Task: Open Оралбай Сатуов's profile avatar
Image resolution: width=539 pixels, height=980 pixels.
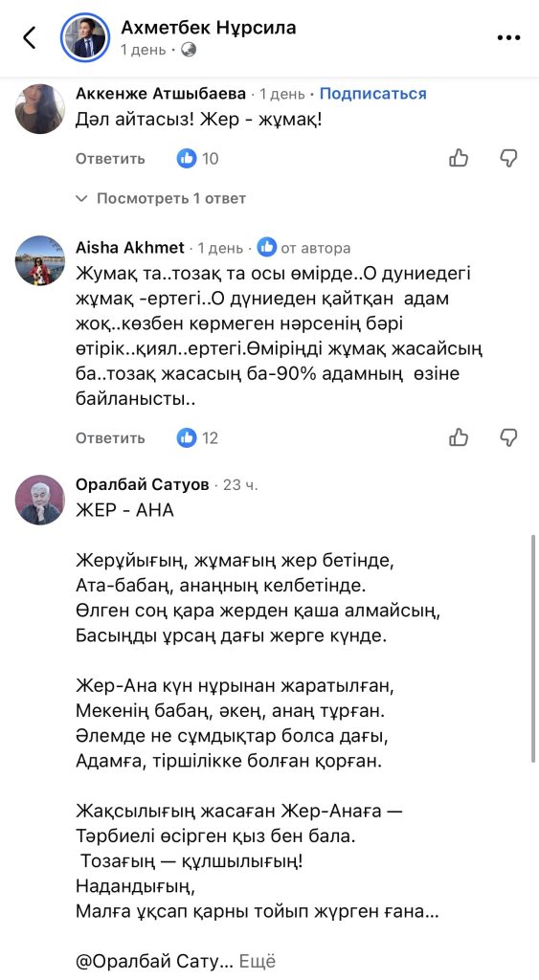Action: click(x=40, y=500)
